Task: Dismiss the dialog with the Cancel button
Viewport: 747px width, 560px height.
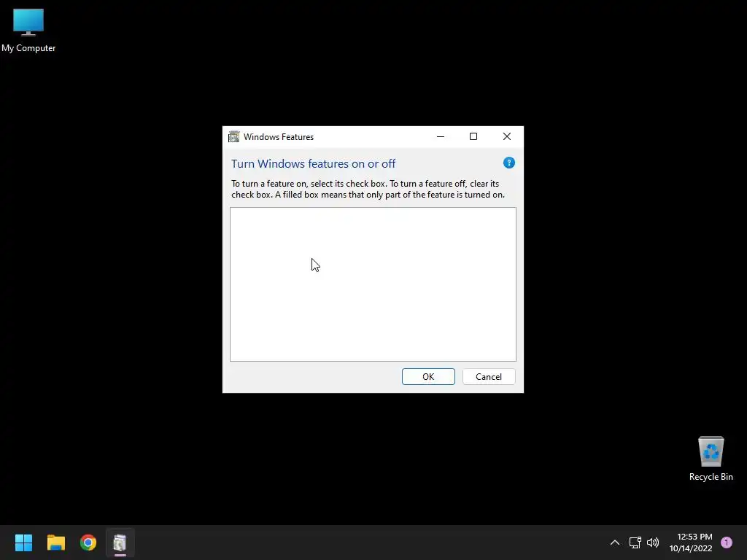Action: coord(489,377)
